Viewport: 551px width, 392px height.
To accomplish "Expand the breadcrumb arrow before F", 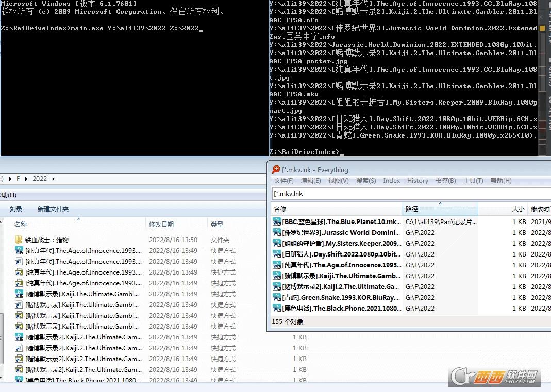I will [x=10, y=179].
